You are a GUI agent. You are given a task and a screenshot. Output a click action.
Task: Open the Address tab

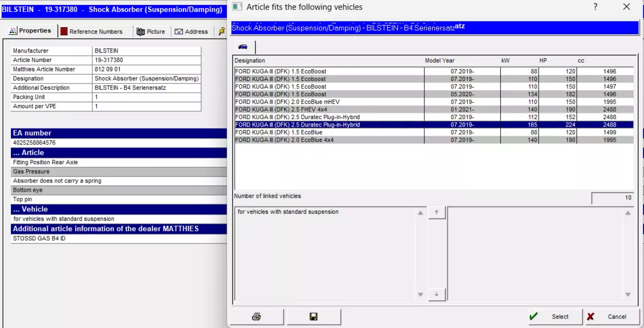(191, 31)
